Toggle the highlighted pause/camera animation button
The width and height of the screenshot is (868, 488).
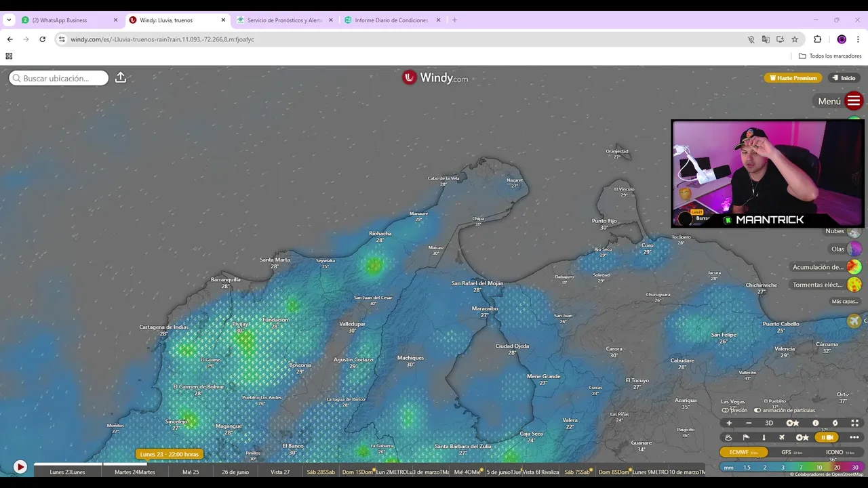(827, 437)
